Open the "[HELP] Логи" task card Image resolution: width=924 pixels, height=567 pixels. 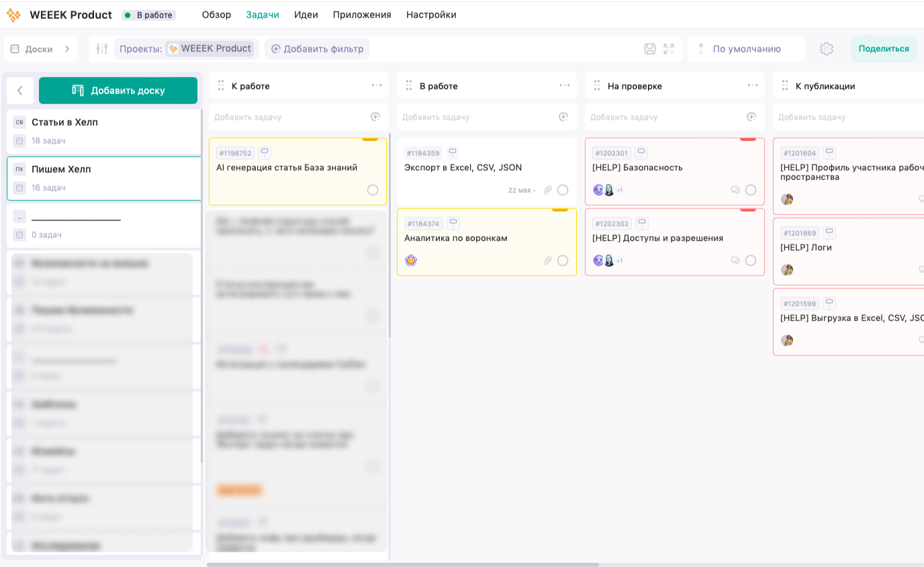click(849, 251)
